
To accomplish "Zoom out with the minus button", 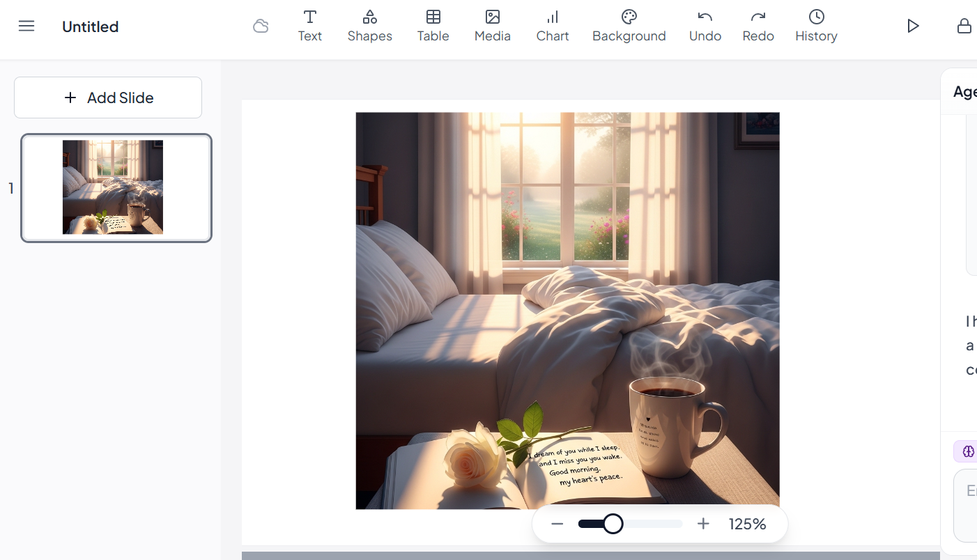I will pyautogui.click(x=557, y=524).
